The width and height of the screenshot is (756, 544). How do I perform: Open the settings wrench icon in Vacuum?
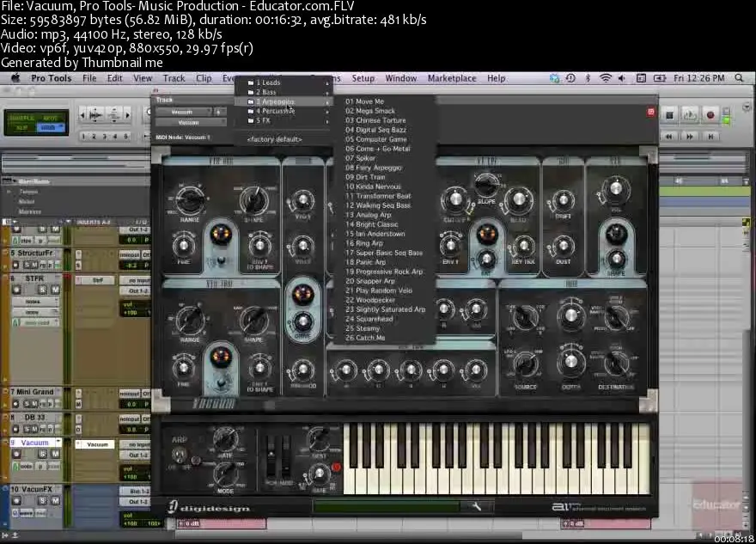point(476,506)
